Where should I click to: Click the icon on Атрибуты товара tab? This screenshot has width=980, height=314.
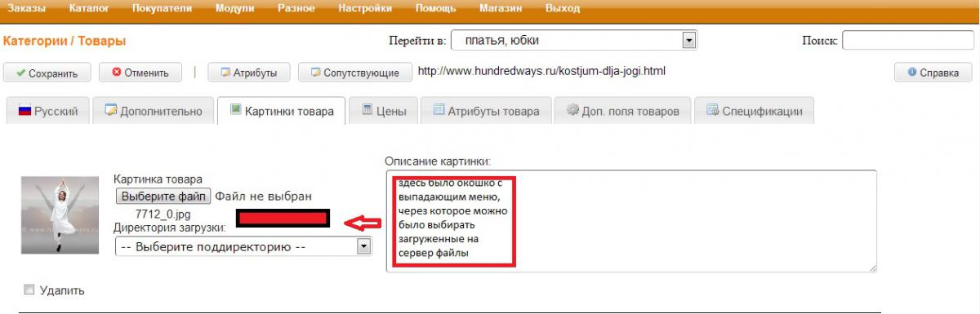tap(439, 109)
